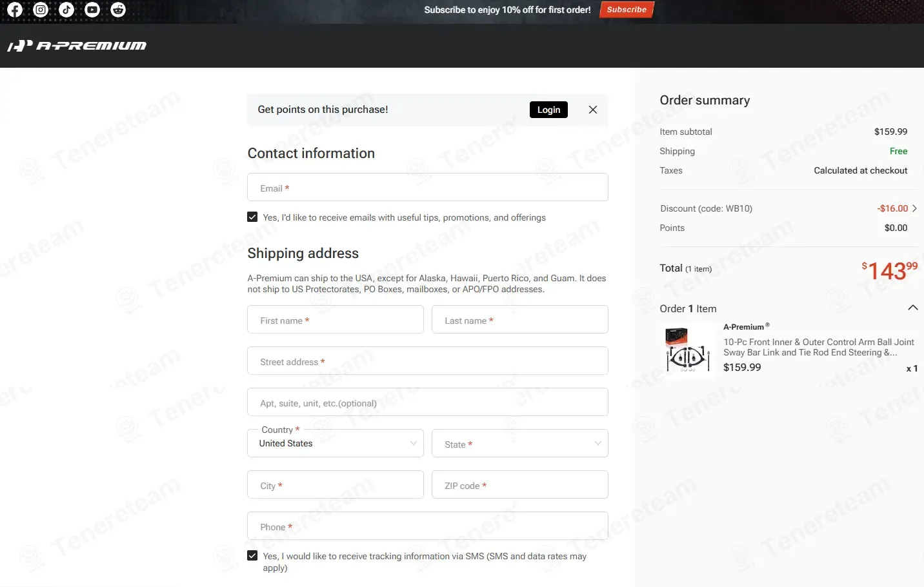
Task: Click the Phone number field
Action: (428, 526)
